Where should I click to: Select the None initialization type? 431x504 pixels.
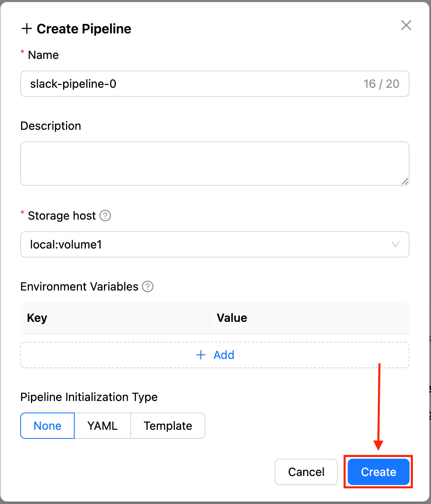[47, 426]
